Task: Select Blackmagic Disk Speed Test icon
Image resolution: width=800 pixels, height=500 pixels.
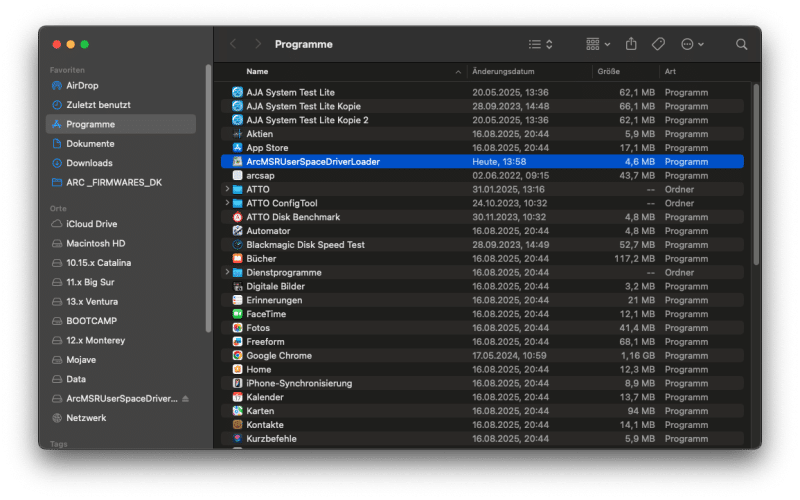Action: 237,245
